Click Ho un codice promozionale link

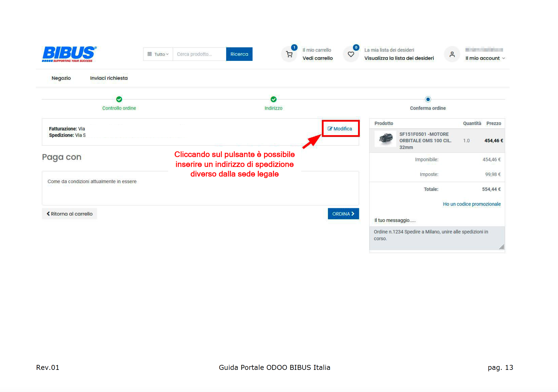click(471, 204)
